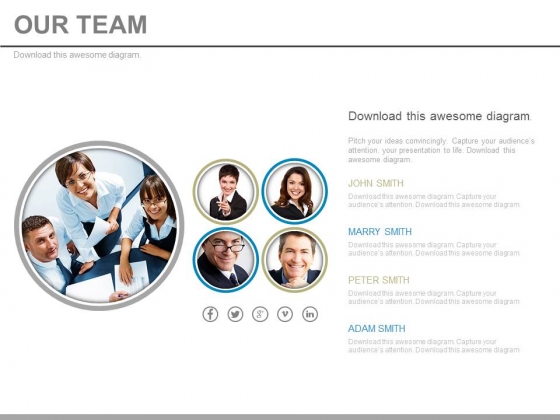Select the heading 'Download this awesome diagram.' on right

coord(440,116)
